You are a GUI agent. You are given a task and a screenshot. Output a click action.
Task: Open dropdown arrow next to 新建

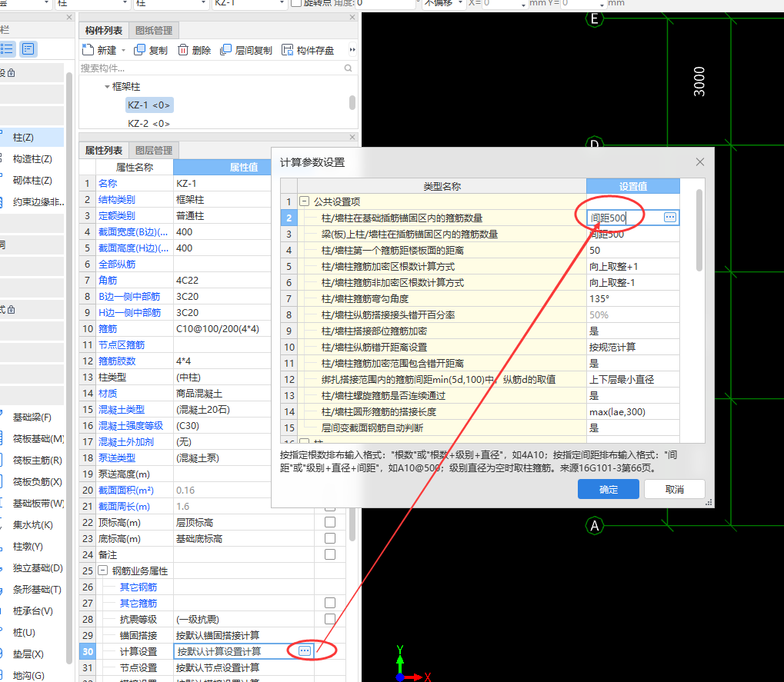click(124, 51)
